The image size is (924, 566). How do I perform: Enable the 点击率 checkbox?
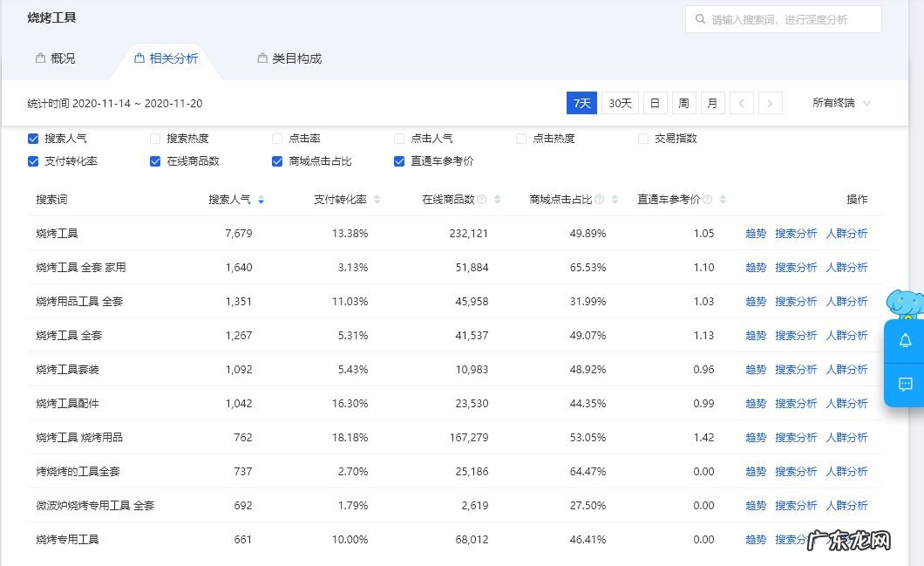(277, 138)
